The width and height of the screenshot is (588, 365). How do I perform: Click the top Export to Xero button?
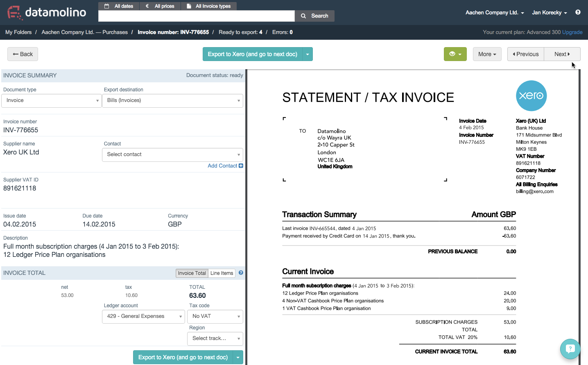(253, 54)
